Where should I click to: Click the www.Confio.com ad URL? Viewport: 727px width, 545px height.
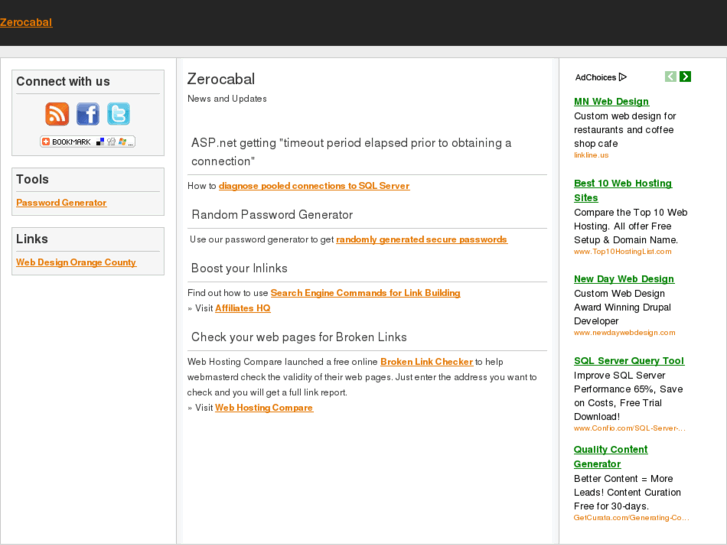[x=630, y=428]
